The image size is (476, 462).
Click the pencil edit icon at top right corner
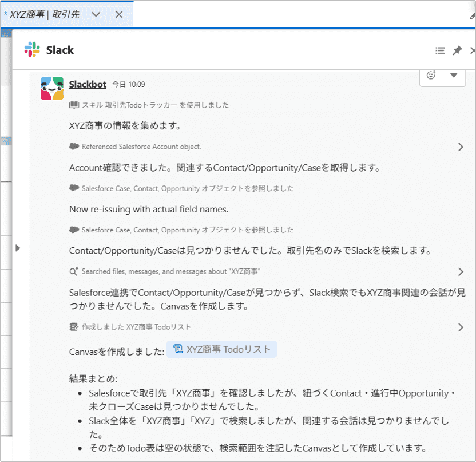(473, 15)
